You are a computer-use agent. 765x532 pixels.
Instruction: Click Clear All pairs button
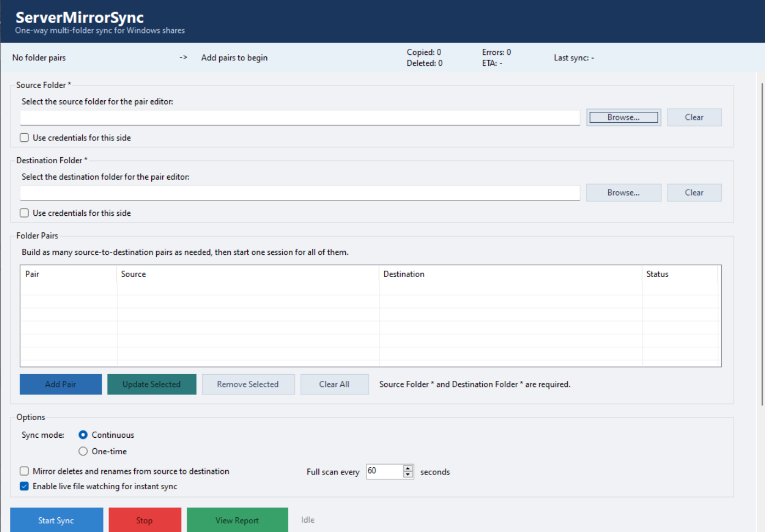(334, 385)
